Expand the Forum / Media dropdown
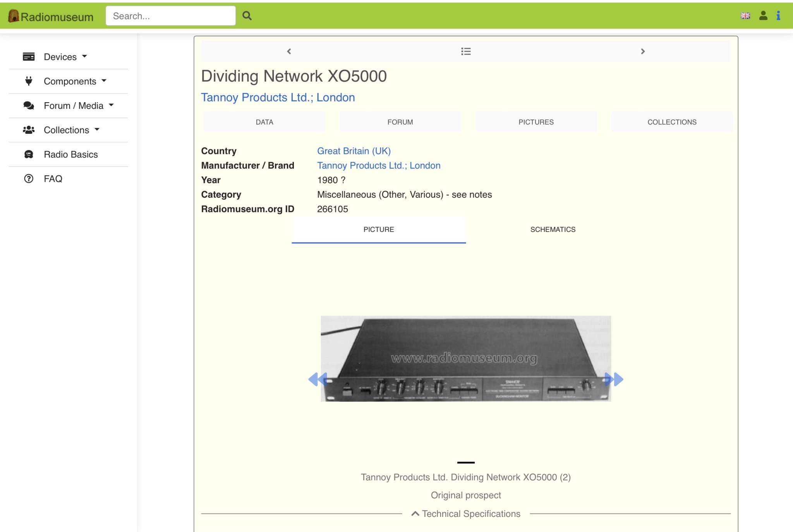This screenshot has width=793, height=532. pos(111,105)
